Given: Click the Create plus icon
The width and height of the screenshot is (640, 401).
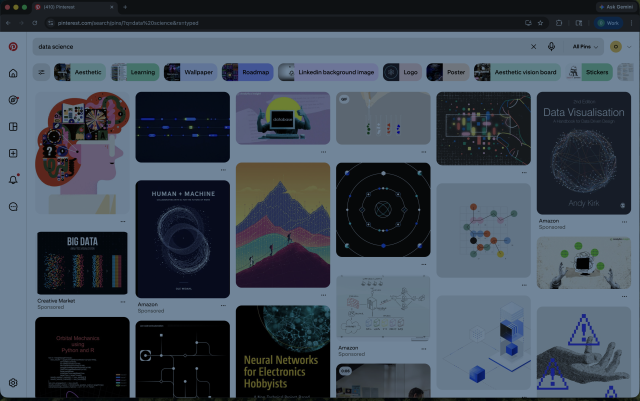Looking at the screenshot, I should tap(13, 153).
